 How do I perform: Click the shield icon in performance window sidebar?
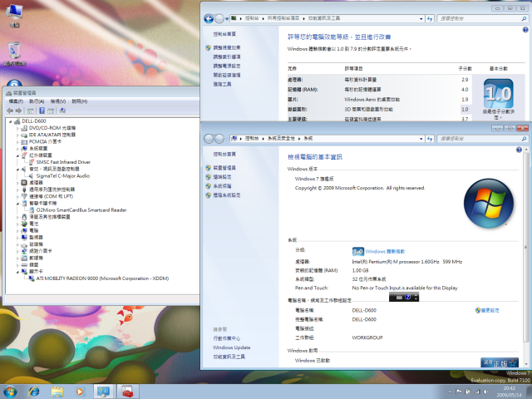(209, 48)
